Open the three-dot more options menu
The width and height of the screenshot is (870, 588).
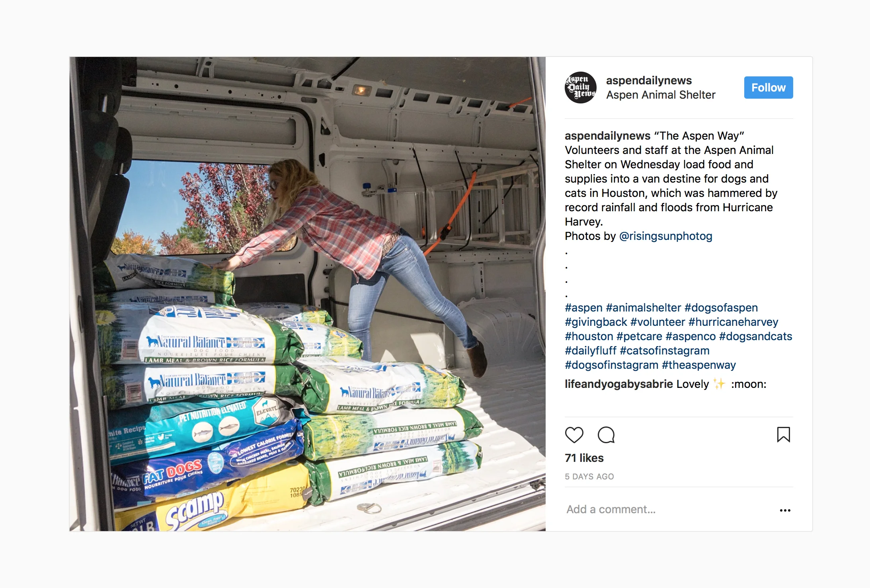coord(785,510)
